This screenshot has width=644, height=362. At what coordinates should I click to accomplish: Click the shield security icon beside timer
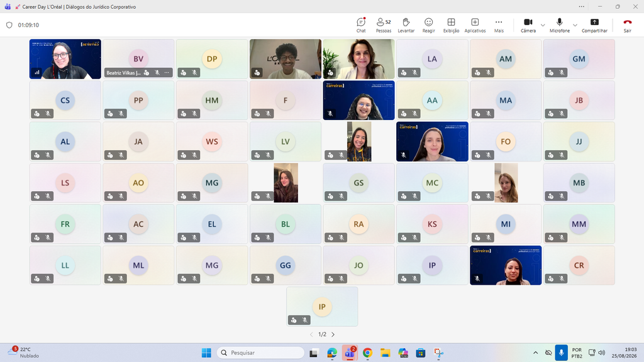9,25
